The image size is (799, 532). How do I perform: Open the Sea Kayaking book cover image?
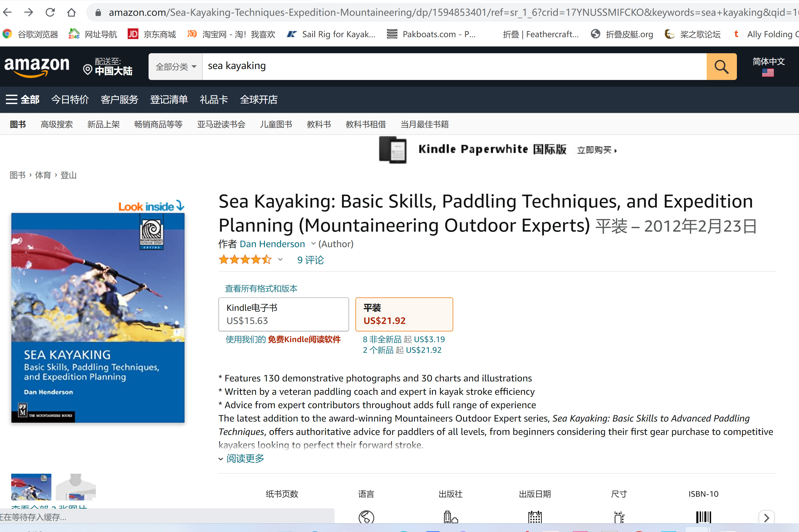[98, 317]
